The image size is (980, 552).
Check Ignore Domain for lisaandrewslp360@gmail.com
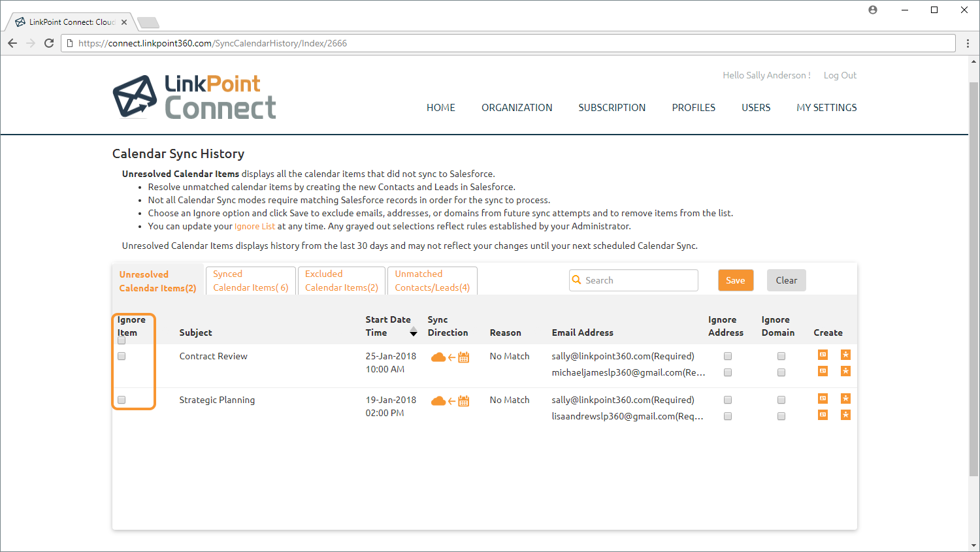tap(781, 416)
